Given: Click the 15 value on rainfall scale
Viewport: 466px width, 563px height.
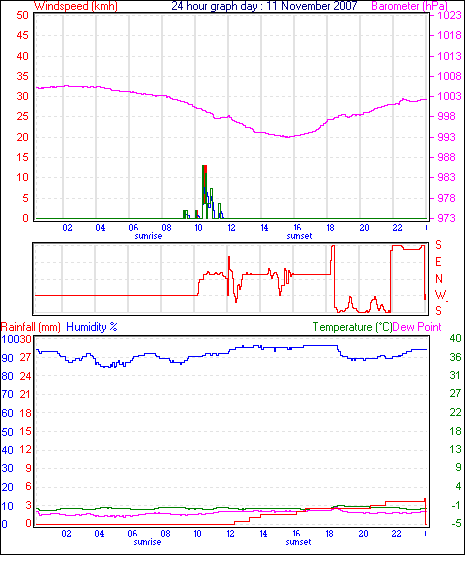Looking at the screenshot, I should [25, 432].
